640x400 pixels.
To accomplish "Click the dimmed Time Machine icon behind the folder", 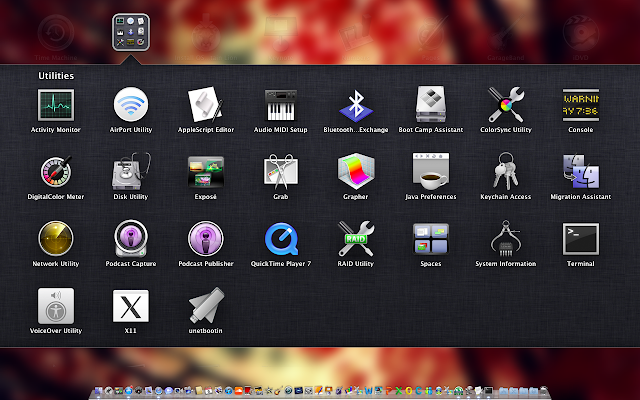I will [56, 33].
